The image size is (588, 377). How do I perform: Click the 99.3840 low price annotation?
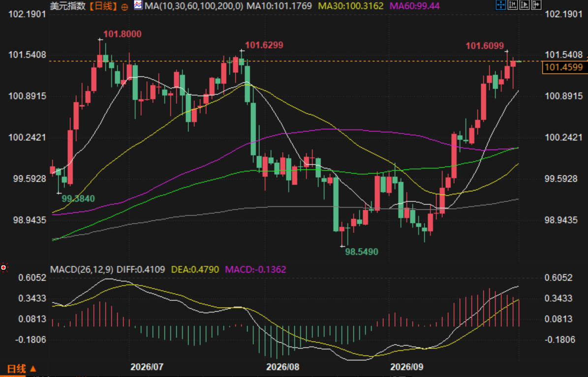78,199
